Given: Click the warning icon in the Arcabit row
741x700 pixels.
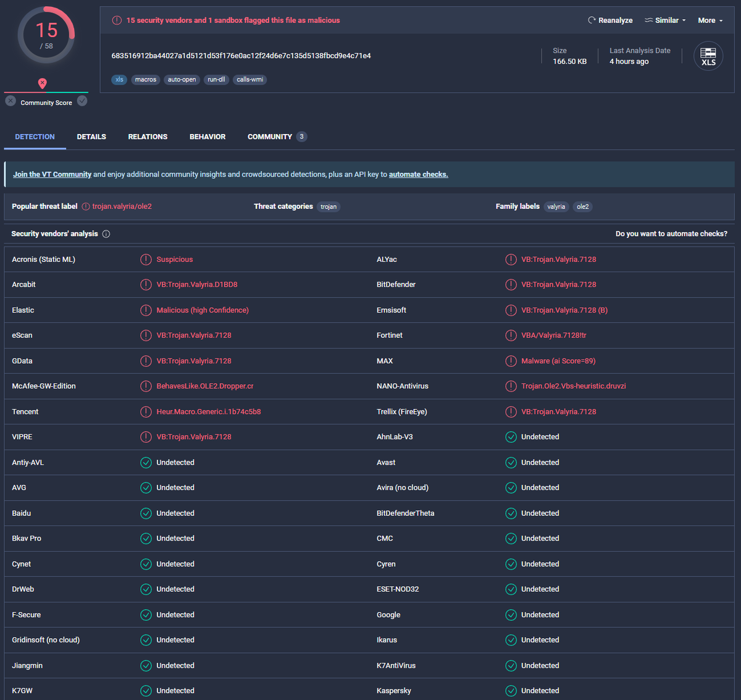Looking at the screenshot, I should (x=146, y=285).
